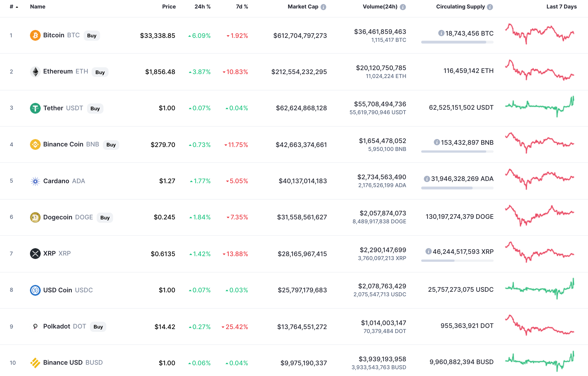Click Bitcoin 24h change 6.09%

(199, 36)
